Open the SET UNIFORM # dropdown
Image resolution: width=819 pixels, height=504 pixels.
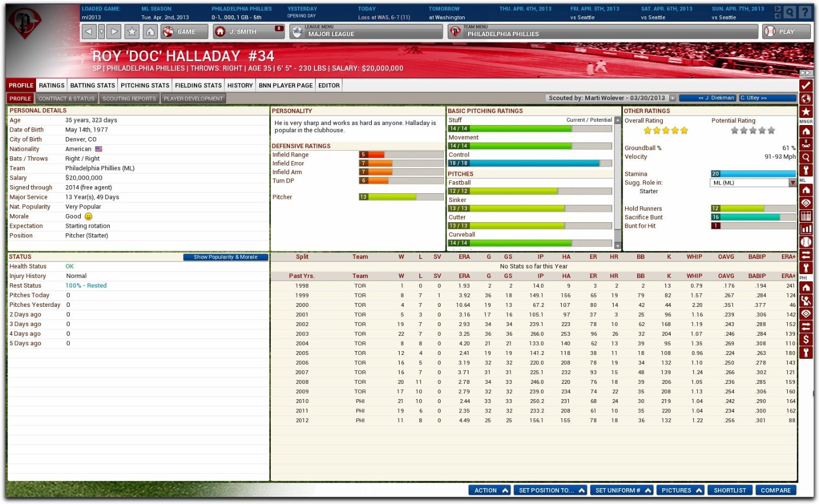click(621, 490)
